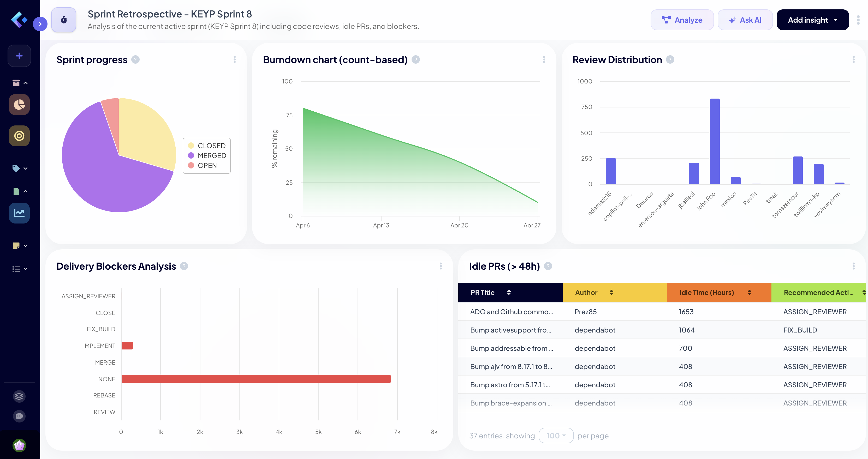Toggle OPEN legend entry in pie chart
Viewport: 868px width, 459px height.
point(202,165)
